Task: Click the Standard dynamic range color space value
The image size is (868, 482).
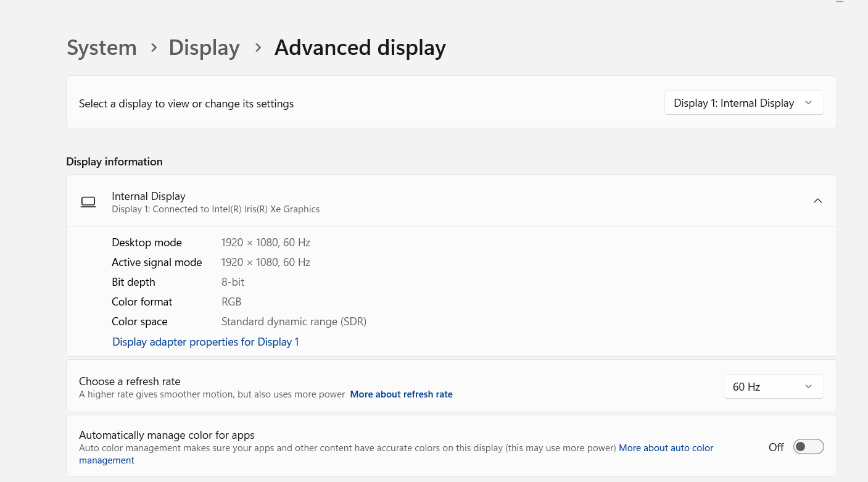Action: (294, 321)
